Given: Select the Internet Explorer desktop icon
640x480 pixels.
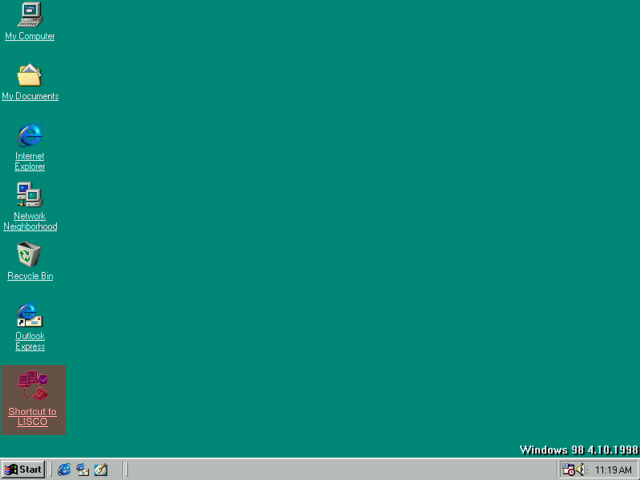Looking at the screenshot, I should point(30,135).
